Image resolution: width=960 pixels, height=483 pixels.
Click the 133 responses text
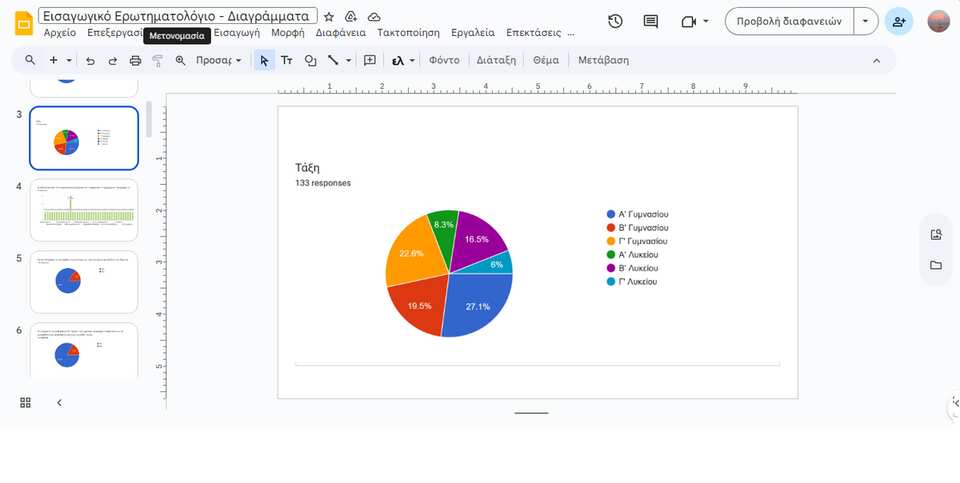click(x=323, y=183)
